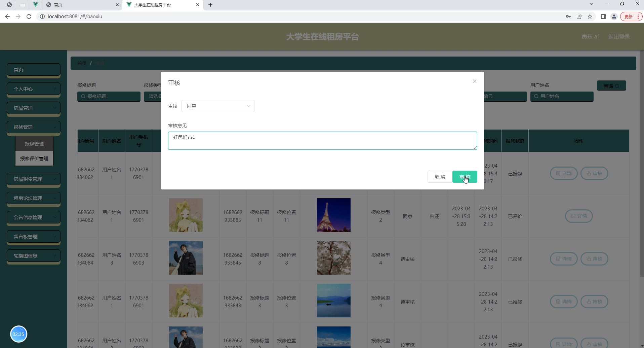The image size is (644, 348).
Task: Select 报修评价管理 submenu item
Action: pyautogui.click(x=34, y=159)
